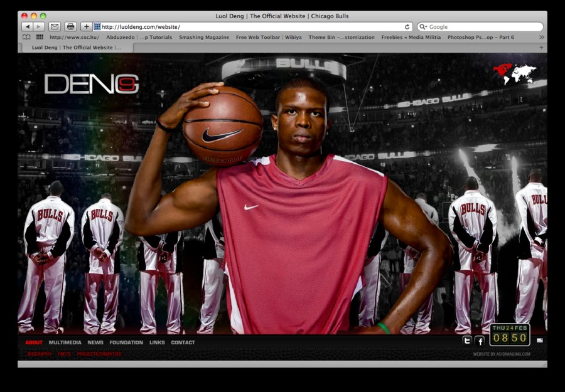Go to the BIOGRAPHY submenu link

40,354
